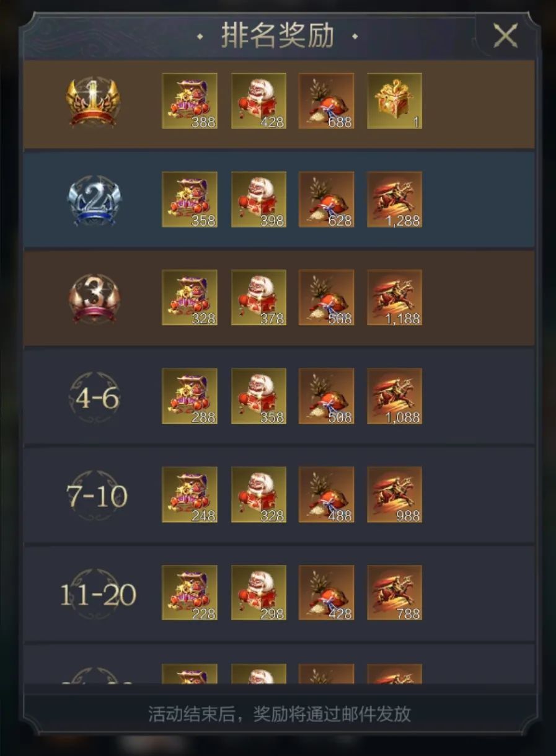Tap the gold first place medal badge
Viewport: 556px width, 756px height.
[93, 101]
